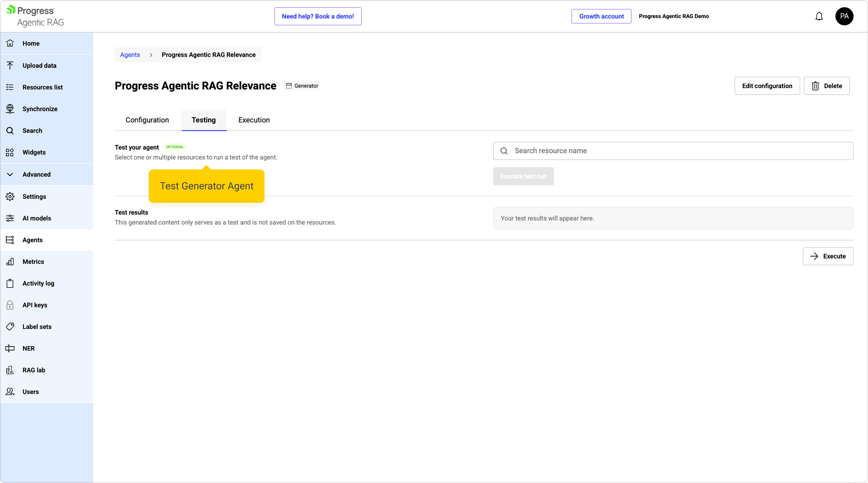This screenshot has height=483, width=868.
Task: Click the Execute button with arrow
Action: tap(827, 256)
